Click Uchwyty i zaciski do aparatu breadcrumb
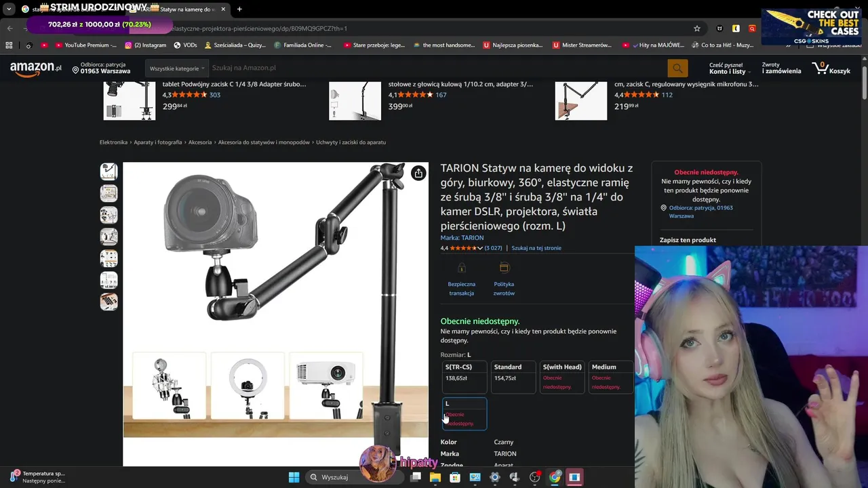The image size is (868, 488). [351, 142]
